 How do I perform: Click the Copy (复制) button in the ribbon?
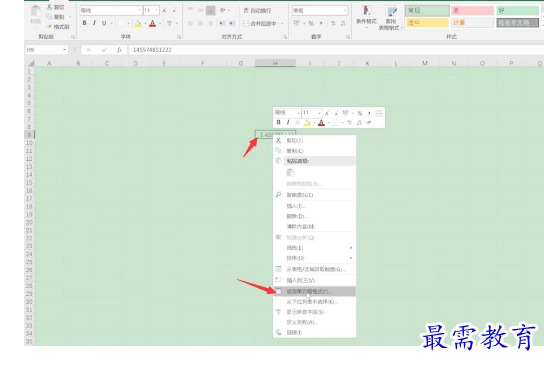coord(56,17)
